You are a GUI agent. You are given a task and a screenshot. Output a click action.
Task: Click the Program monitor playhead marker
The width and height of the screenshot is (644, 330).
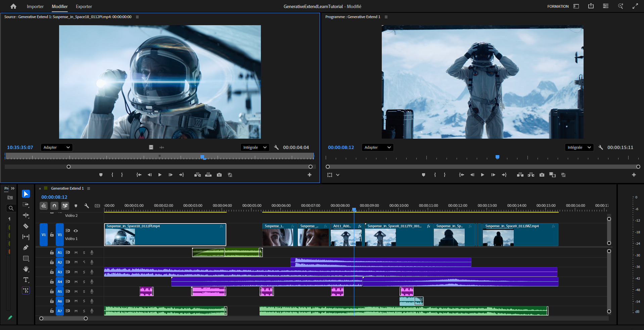click(x=497, y=157)
